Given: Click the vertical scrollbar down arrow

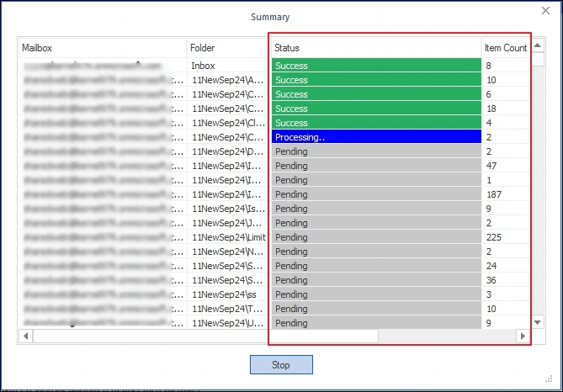Looking at the screenshot, I should 538,322.
